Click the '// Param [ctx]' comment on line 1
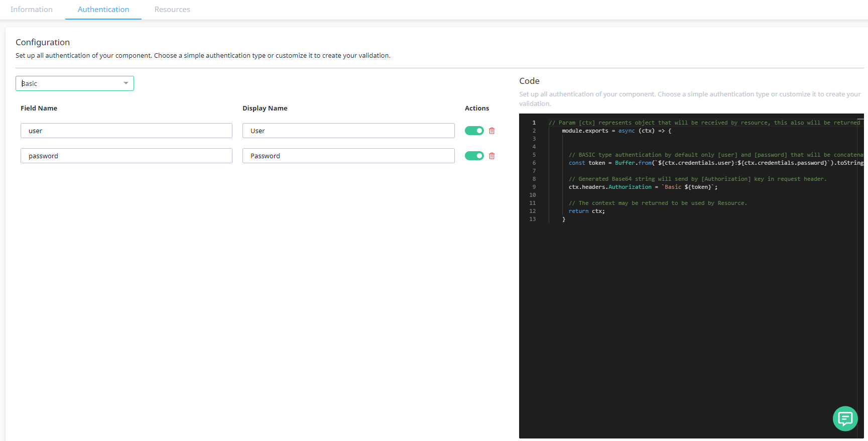Viewport: 868px width, 441px height. (704, 123)
